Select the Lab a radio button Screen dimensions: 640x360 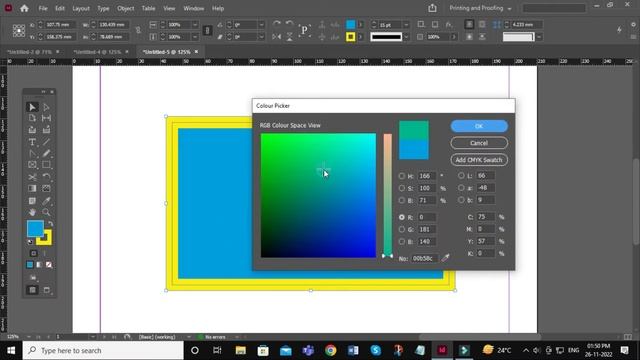click(x=461, y=188)
